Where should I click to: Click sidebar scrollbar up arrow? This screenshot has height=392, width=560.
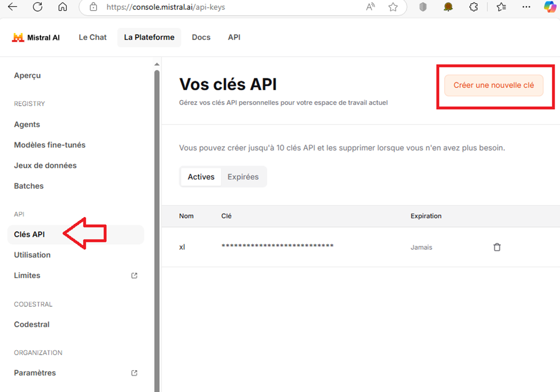pyautogui.click(x=157, y=64)
